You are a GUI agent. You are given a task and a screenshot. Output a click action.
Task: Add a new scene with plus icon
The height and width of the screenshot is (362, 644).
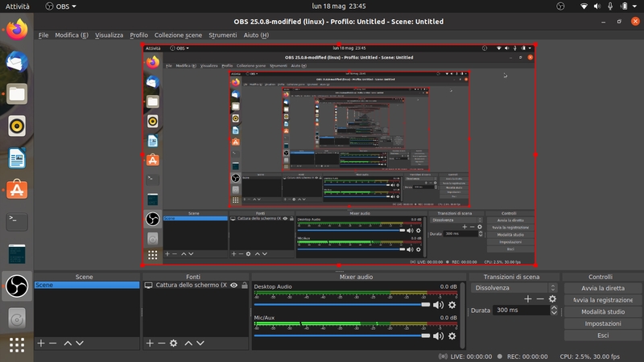tap(41, 343)
